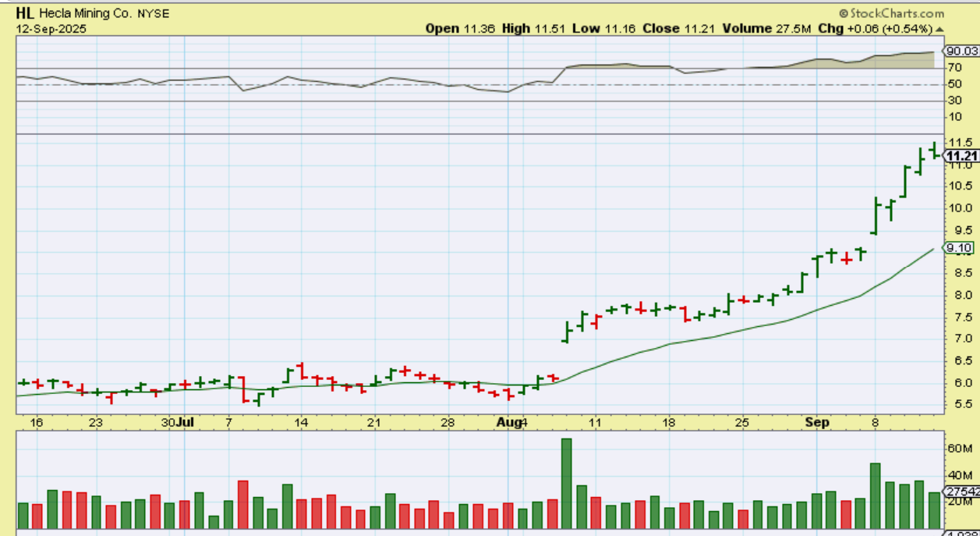
Task: Click the date axis label 21
Action: point(373,422)
